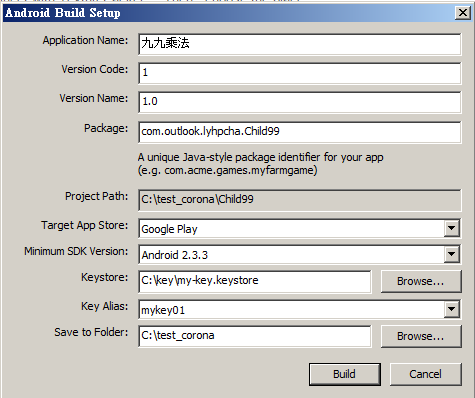This screenshot has width=475, height=398.
Task: Start the Android build with Build
Action: tap(345, 374)
